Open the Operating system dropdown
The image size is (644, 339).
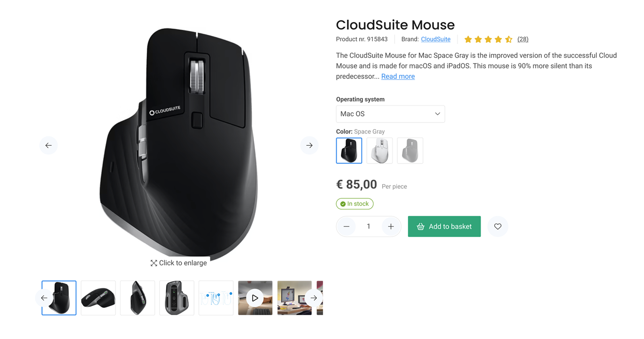coord(390,114)
